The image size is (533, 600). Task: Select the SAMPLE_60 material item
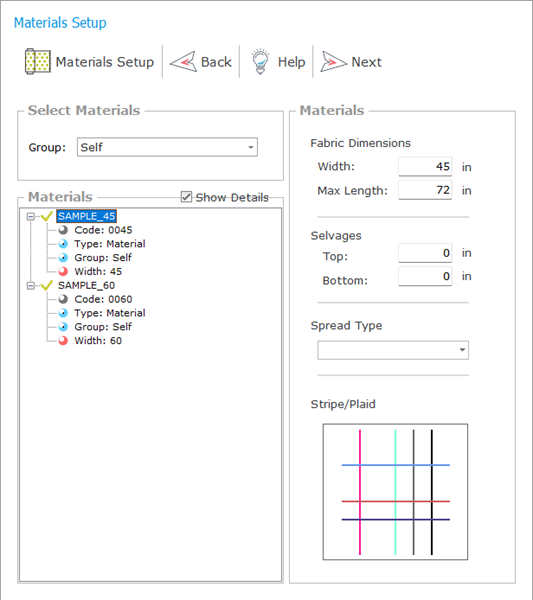coord(86,285)
